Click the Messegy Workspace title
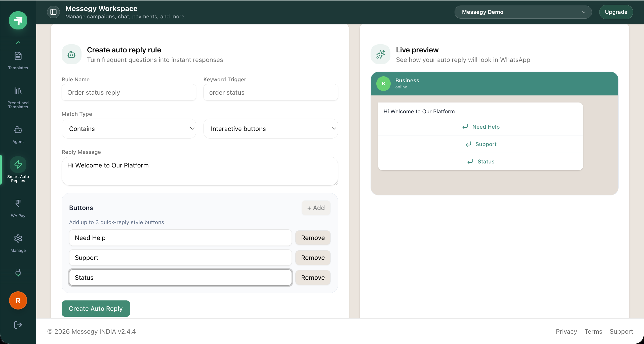This screenshot has height=344, width=644. point(101,9)
